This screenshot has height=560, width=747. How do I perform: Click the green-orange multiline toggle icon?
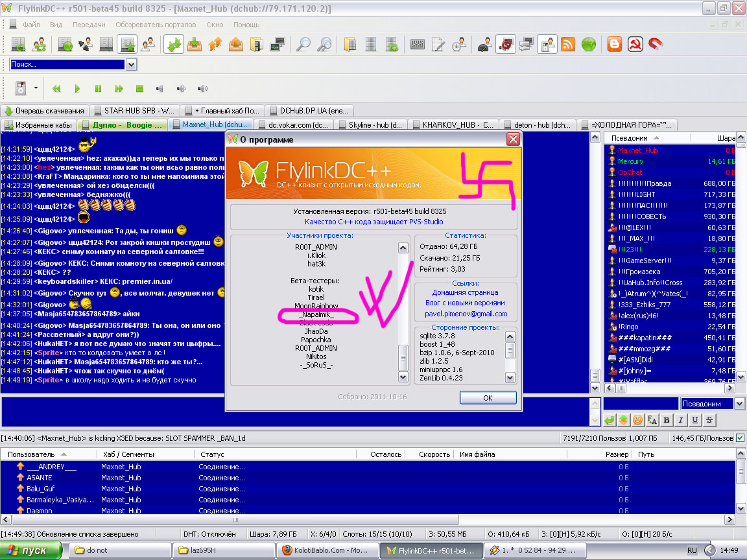(624, 420)
